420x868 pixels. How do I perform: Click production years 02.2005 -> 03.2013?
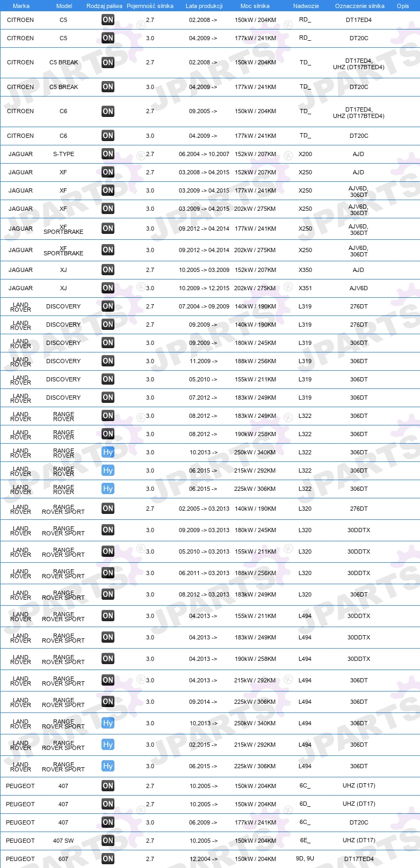[x=204, y=509]
